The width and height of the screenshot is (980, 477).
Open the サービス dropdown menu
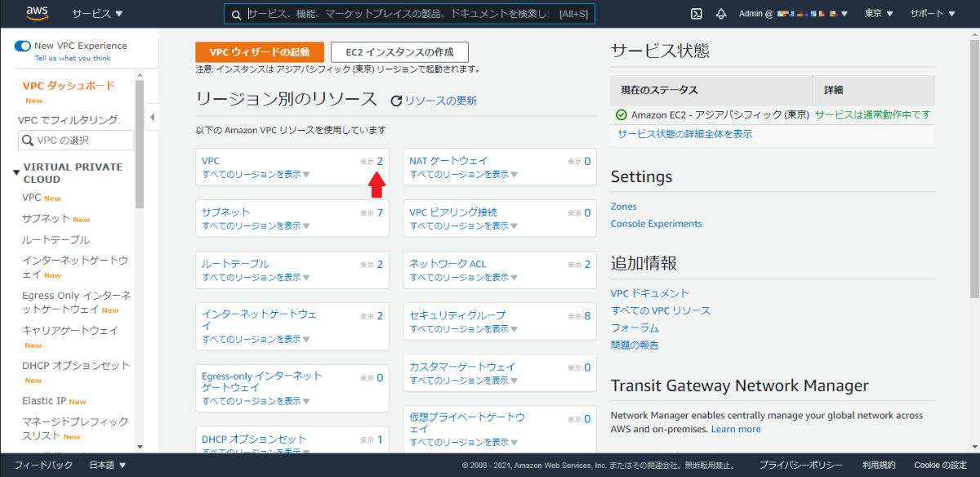click(x=97, y=14)
